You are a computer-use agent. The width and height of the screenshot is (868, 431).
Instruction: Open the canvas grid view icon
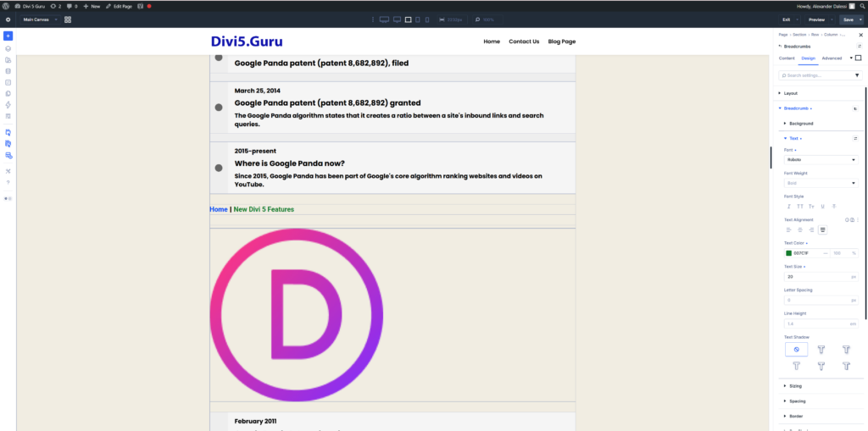coord(68,19)
